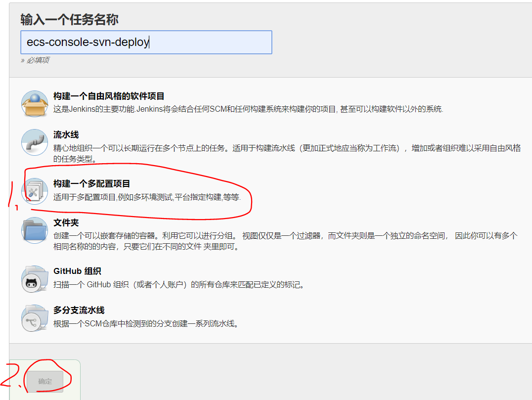Select the 多分支流水线 item title
Viewport: 532px width, 400px height.
click(79, 310)
